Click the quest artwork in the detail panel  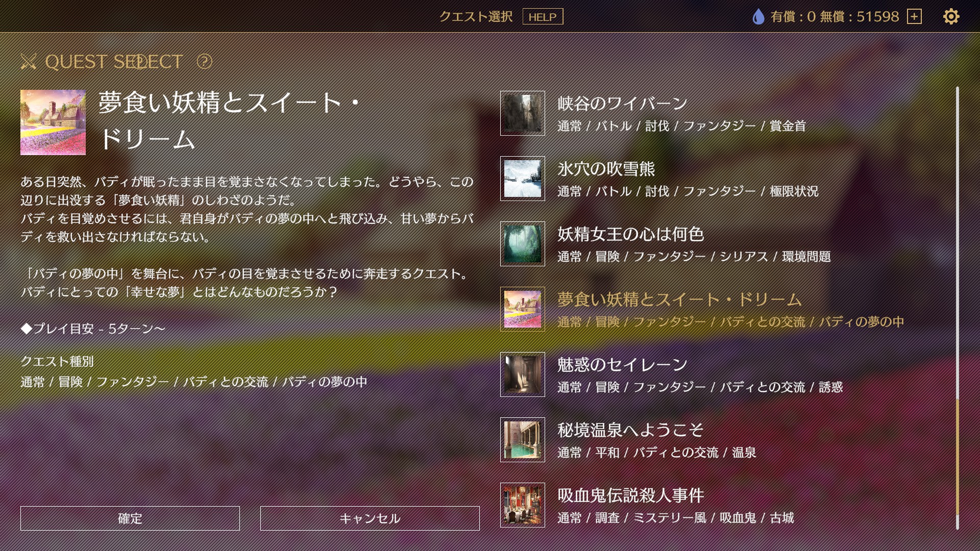(x=54, y=123)
